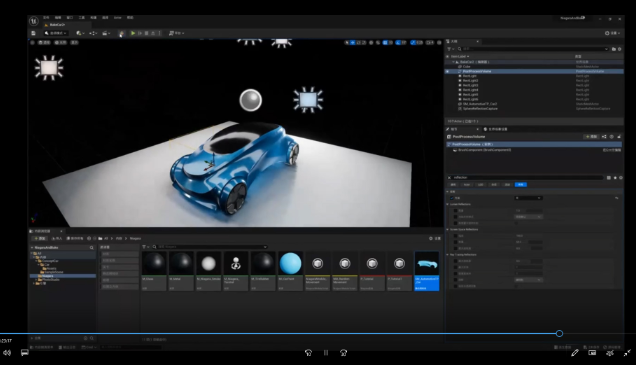This screenshot has width=636, height=365.
Task: Start play-in-editor with the green Play button
Action: point(133,33)
